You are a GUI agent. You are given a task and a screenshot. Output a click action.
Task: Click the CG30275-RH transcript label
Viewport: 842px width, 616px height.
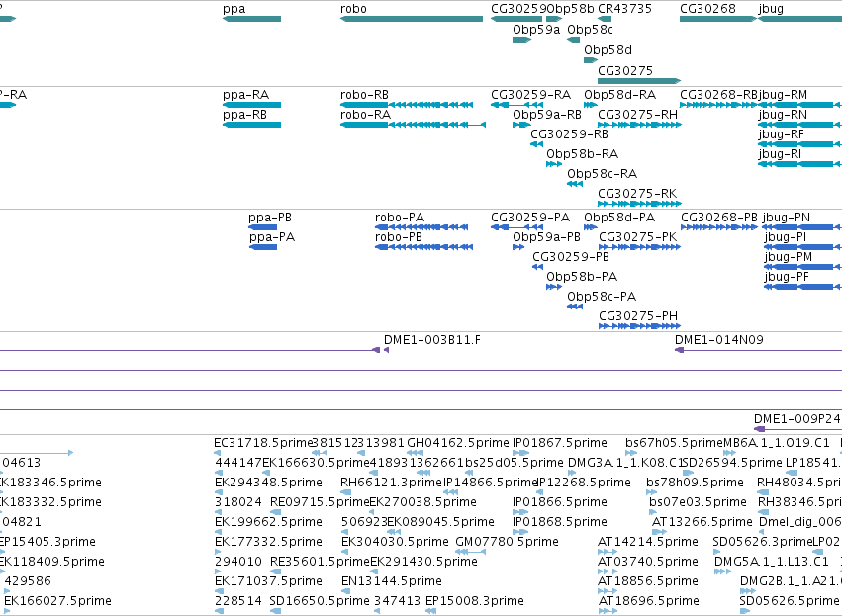pos(637,115)
